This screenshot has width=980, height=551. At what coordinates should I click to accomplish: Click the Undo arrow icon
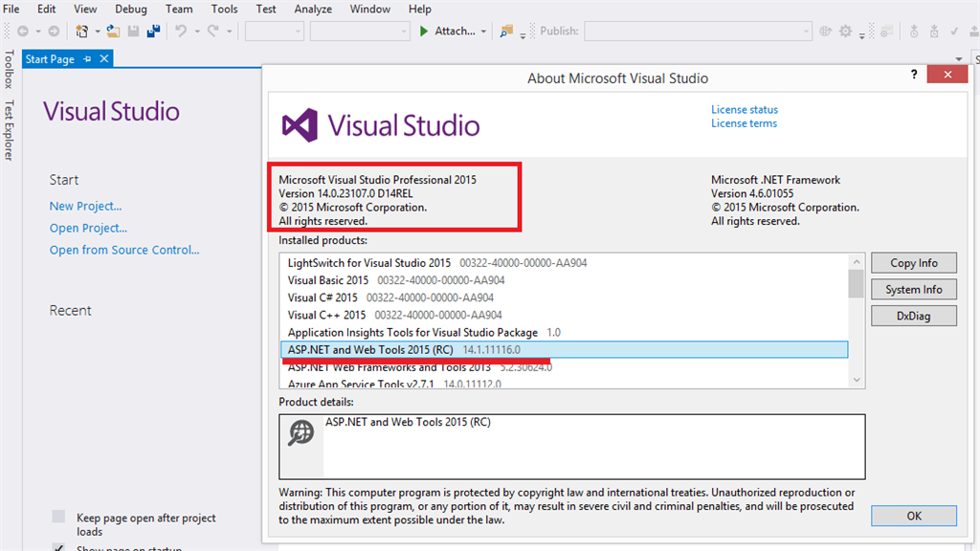[x=180, y=32]
